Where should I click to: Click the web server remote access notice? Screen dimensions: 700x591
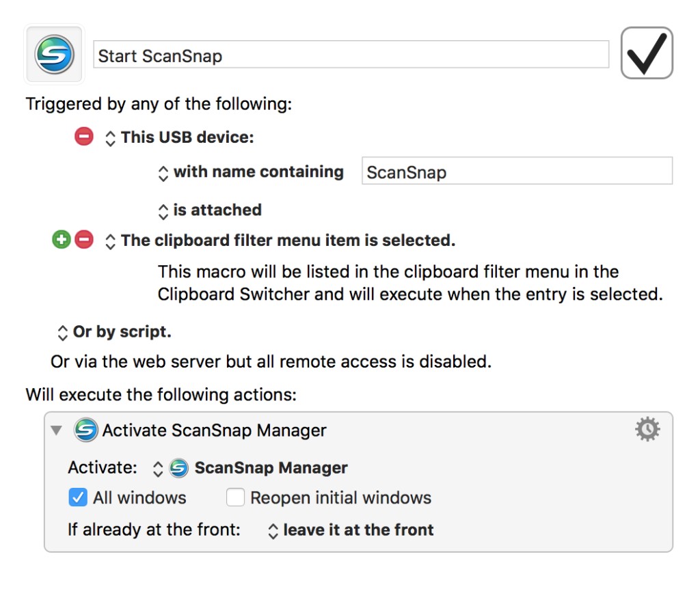coord(271,361)
